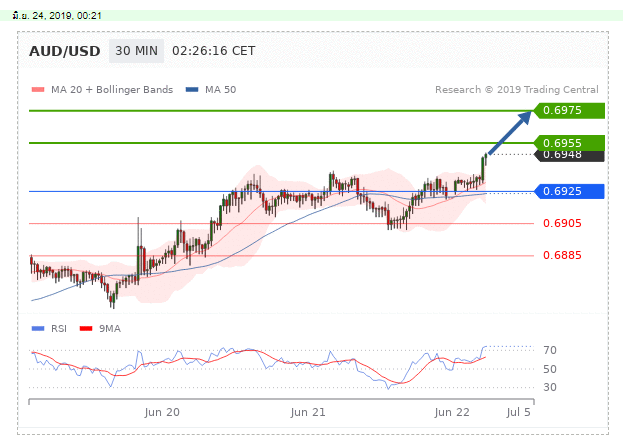The height and width of the screenshot is (443, 623).
Task: Click the blue RSI legend swatch
Action: (x=38, y=329)
